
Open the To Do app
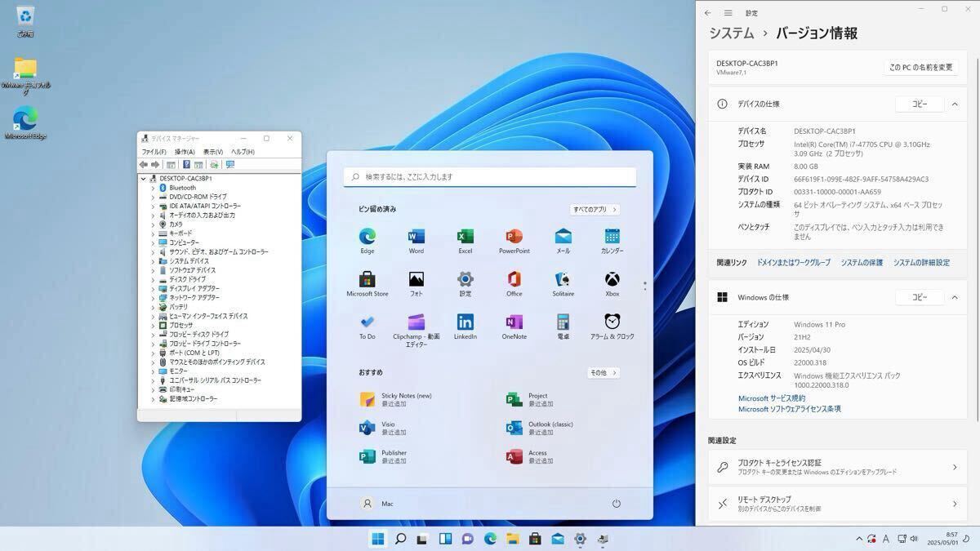click(367, 327)
